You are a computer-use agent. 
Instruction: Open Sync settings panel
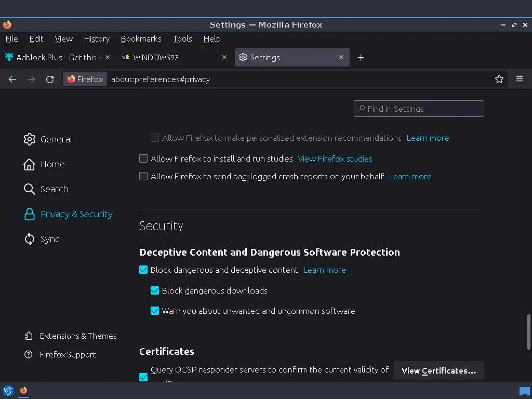click(x=50, y=239)
